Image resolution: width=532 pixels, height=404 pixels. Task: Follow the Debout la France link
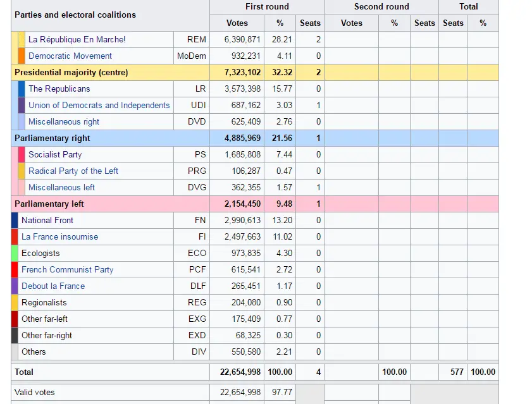[x=53, y=286]
